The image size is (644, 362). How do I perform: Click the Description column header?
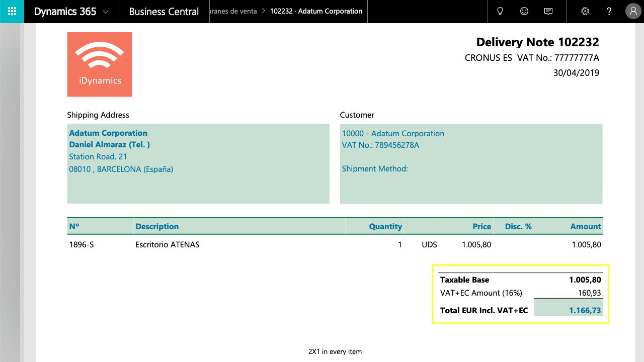157,226
